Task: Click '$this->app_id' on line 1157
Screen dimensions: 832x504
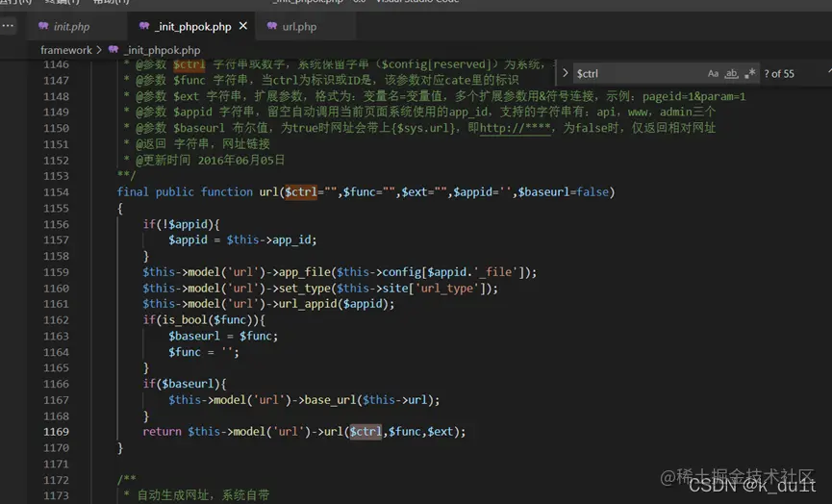Action: coord(269,240)
